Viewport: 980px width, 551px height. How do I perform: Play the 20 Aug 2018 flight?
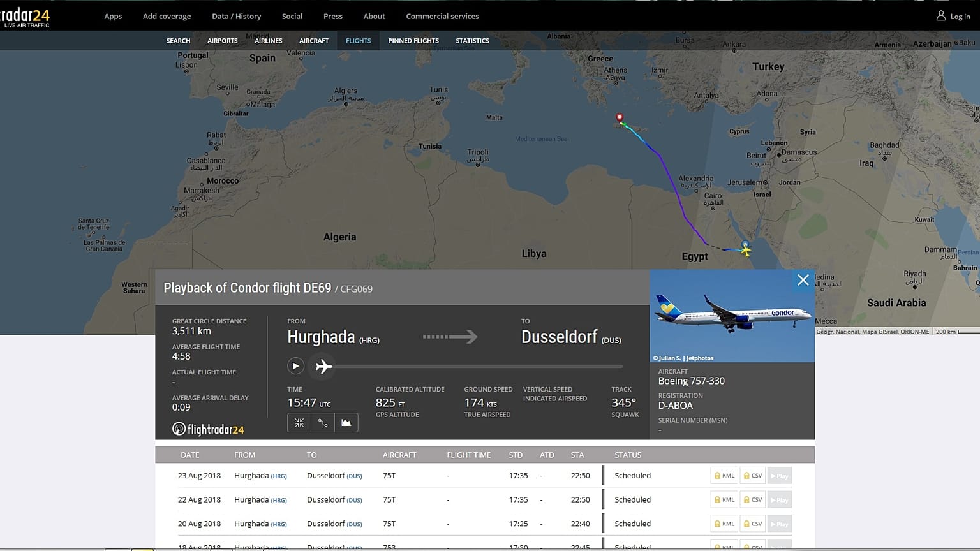[779, 524]
